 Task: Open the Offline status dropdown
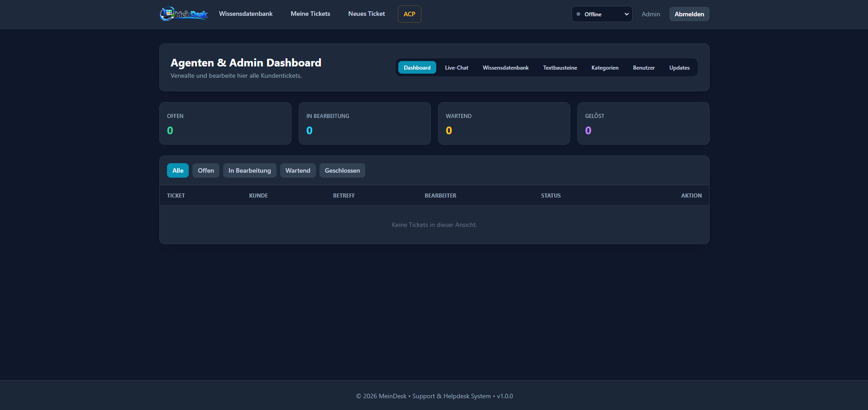coord(602,14)
